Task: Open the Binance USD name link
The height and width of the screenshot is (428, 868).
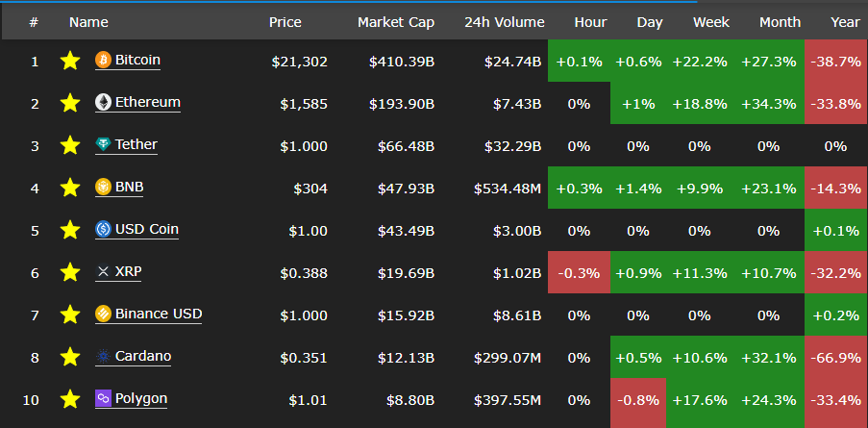Action: click(159, 315)
